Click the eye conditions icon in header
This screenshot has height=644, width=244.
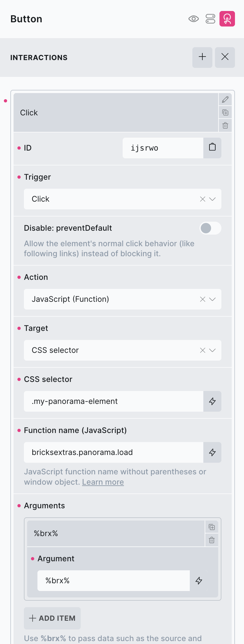193,19
